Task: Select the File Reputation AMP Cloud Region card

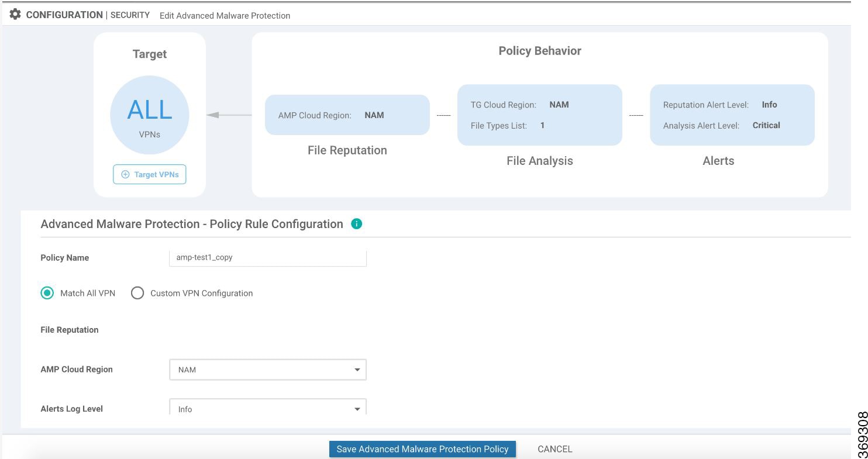Action: [347, 115]
